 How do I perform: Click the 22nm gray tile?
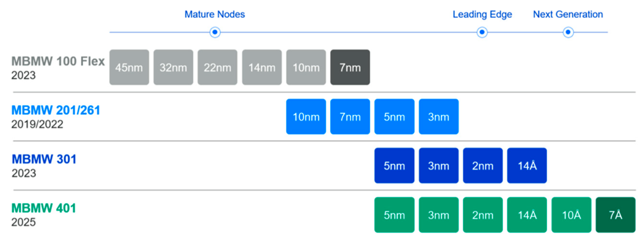coord(217,67)
